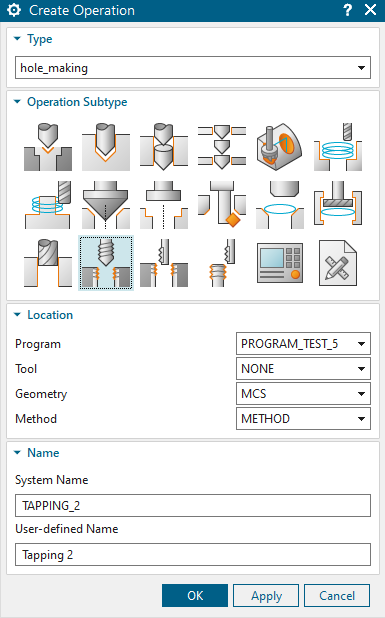Select the Hole Chamfer Milling icon with orange diamond

coord(222,205)
